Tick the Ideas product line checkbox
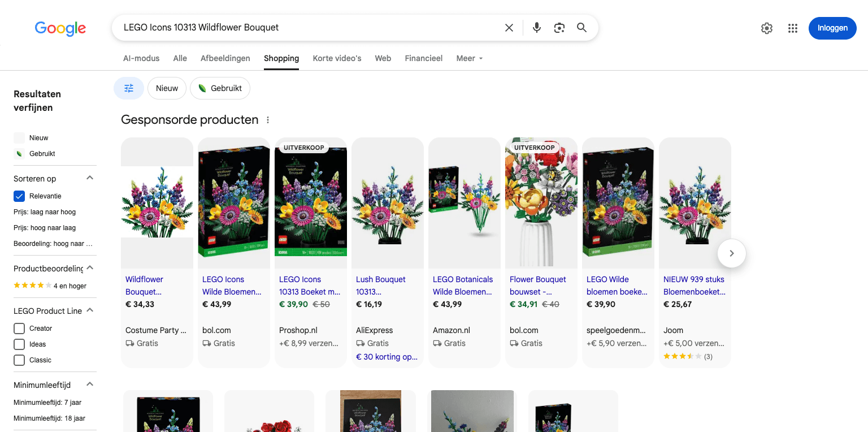 19,344
